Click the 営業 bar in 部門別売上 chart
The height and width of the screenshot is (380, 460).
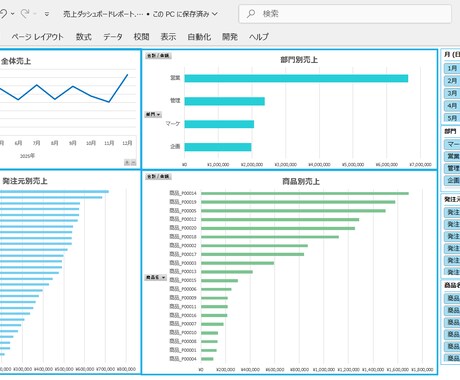click(x=296, y=78)
